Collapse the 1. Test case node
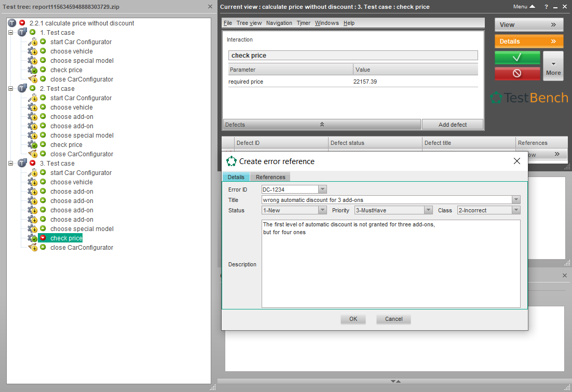The image size is (572, 392). (10, 33)
